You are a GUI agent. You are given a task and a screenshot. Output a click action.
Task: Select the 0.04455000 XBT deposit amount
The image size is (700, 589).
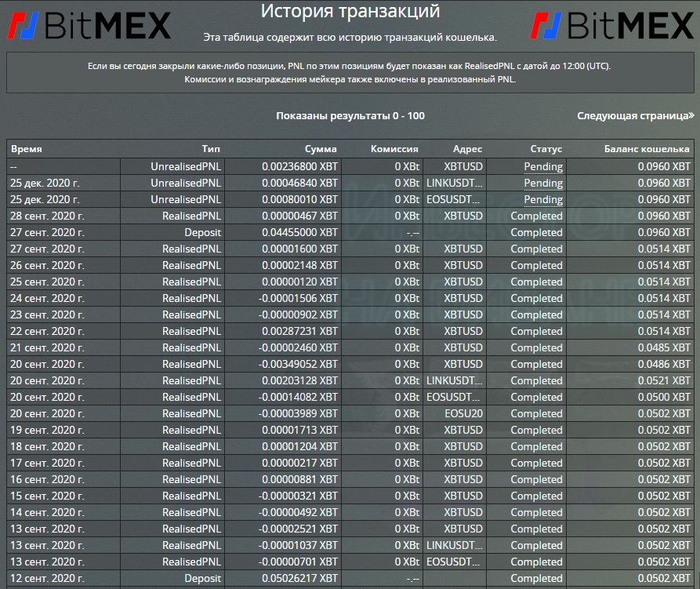[299, 232]
